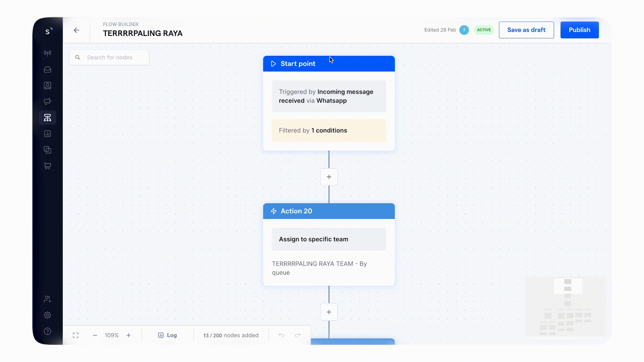Click the fit-to-screen frame icon in toolbar
644x362 pixels.
click(x=75, y=335)
